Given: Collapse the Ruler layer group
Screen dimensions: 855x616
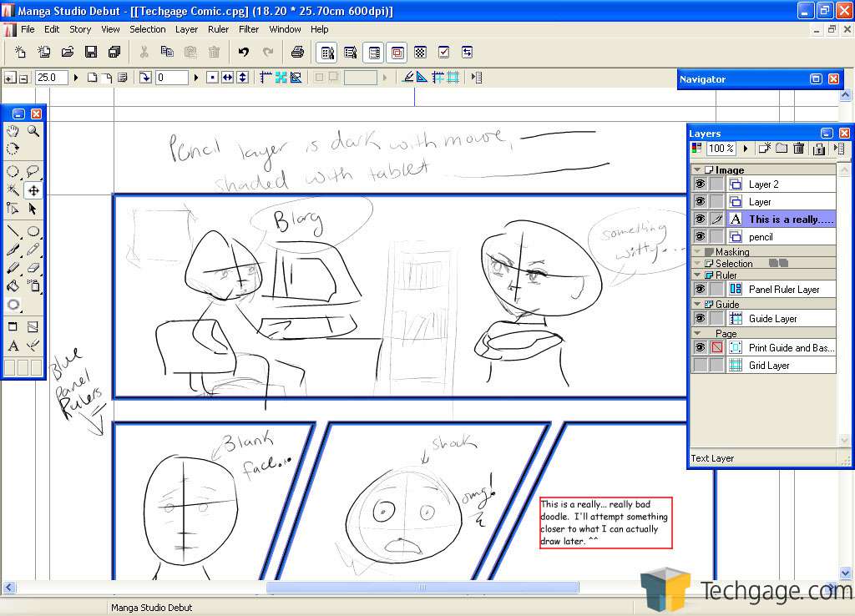Looking at the screenshot, I should (697, 275).
